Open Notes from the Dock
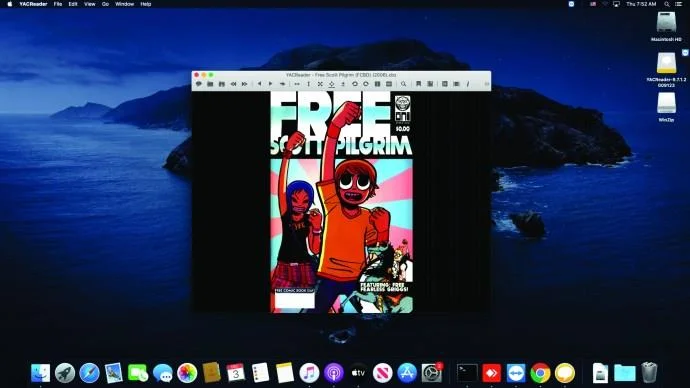Viewport: 690px width, 388px height. (x=285, y=373)
